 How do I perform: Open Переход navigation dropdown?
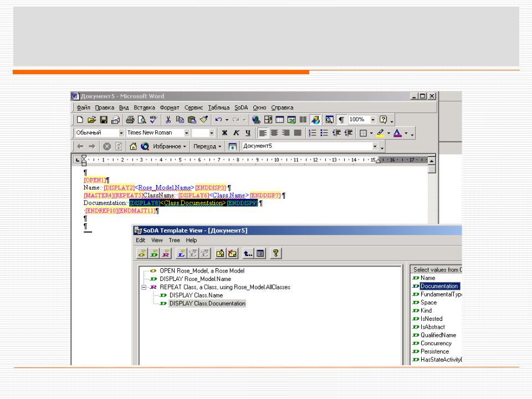point(207,146)
